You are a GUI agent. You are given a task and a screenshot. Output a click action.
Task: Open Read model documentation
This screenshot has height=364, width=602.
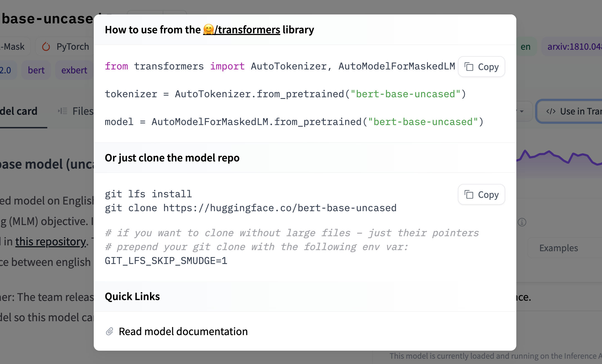[x=183, y=331]
